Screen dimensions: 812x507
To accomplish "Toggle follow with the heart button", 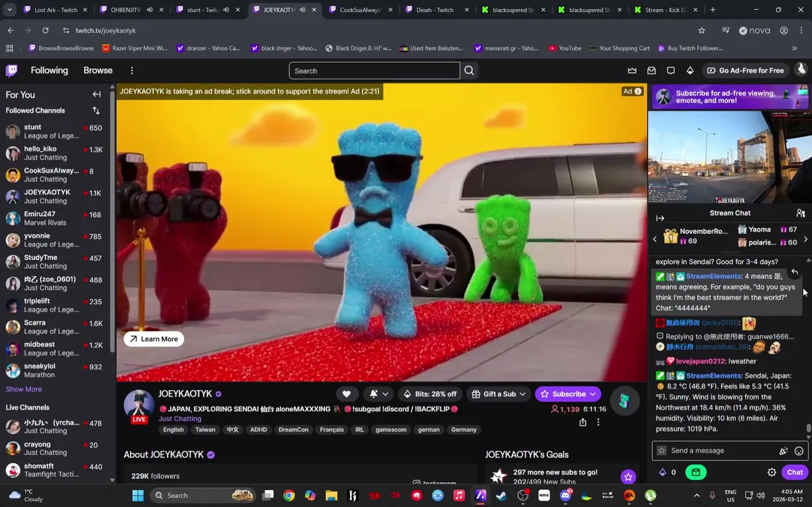I will 346,394.
